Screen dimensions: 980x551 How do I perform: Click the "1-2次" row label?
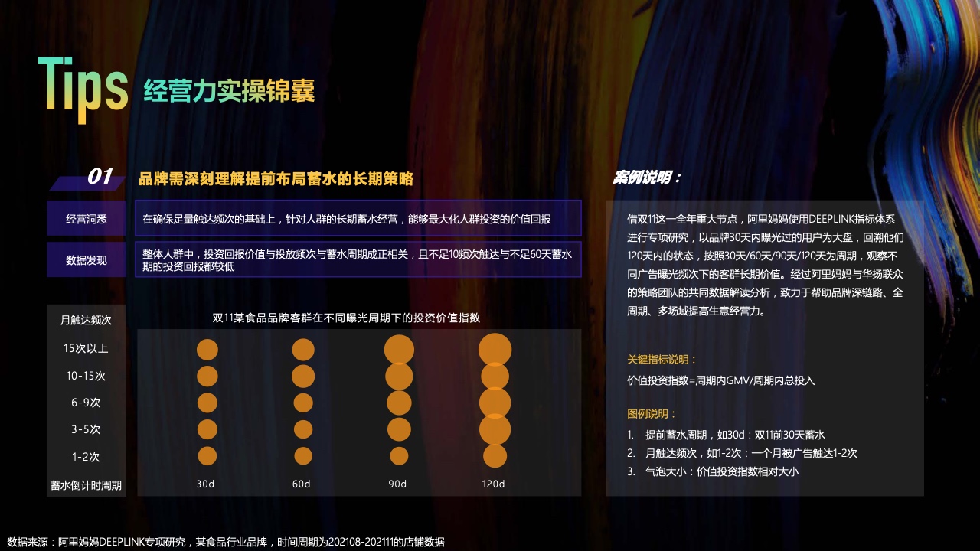(86, 457)
